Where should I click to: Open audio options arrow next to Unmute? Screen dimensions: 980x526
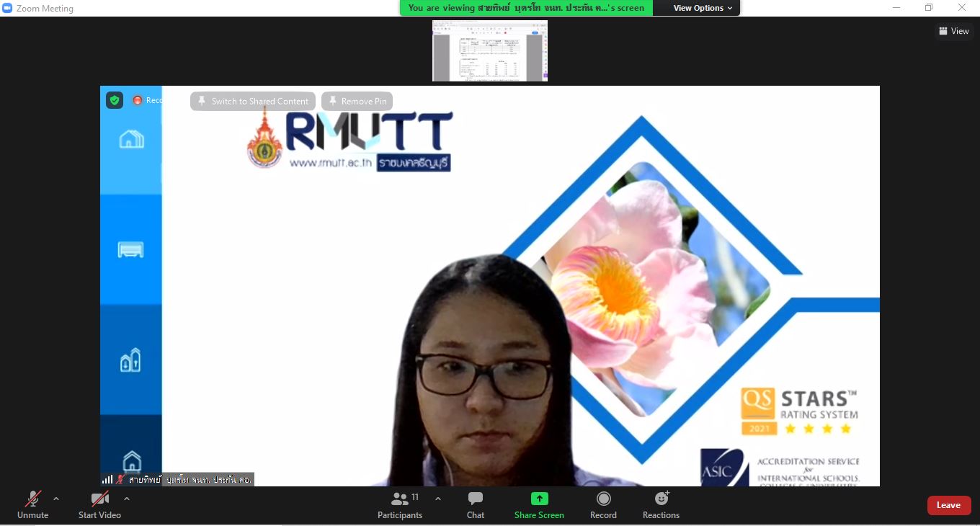tap(56, 499)
